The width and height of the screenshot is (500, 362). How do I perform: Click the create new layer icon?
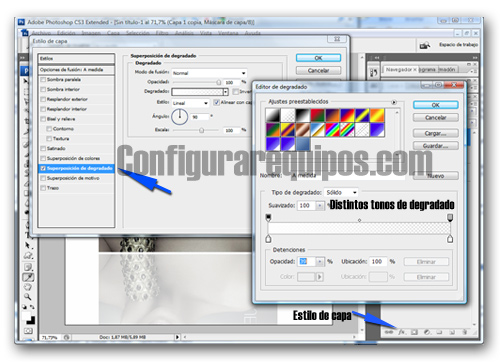click(x=452, y=332)
